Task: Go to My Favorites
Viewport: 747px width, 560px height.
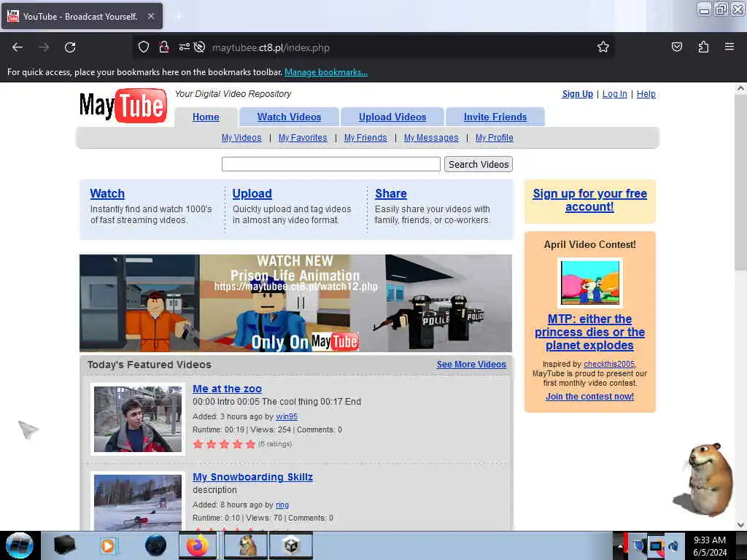Action: [303, 138]
